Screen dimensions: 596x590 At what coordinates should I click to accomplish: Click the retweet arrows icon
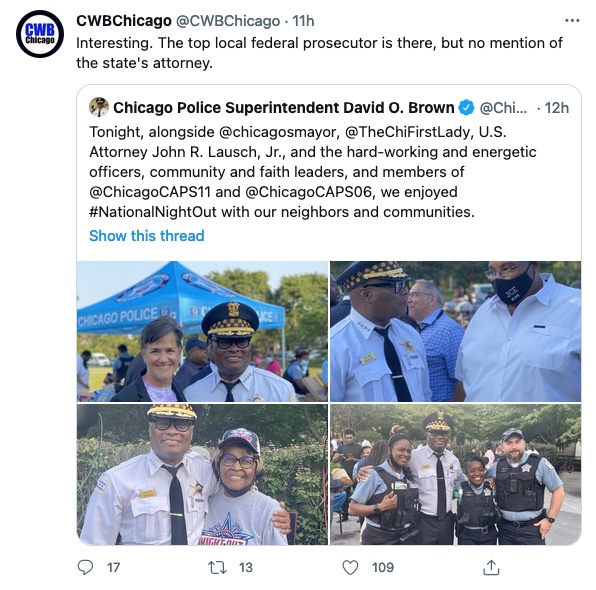pos(217,568)
